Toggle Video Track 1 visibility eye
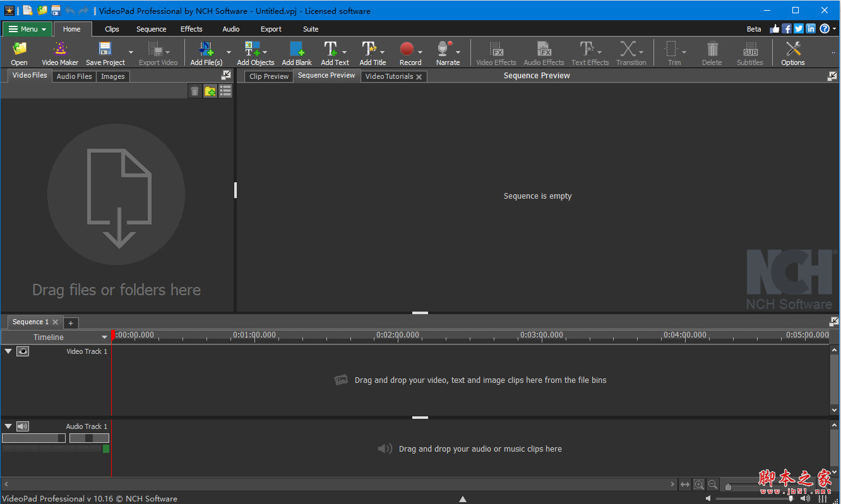Image resolution: width=841 pixels, height=504 pixels. click(x=23, y=351)
